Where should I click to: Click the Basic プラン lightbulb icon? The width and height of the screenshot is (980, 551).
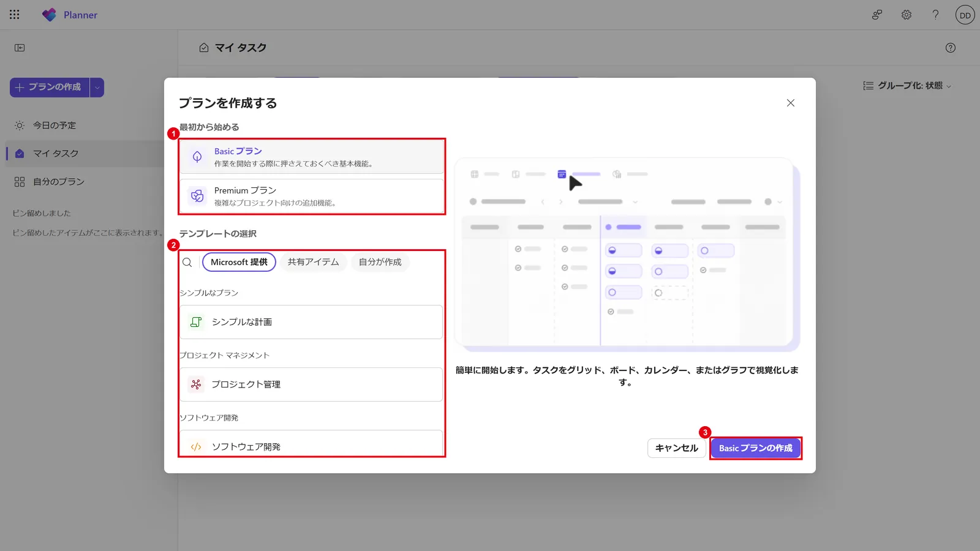197,157
